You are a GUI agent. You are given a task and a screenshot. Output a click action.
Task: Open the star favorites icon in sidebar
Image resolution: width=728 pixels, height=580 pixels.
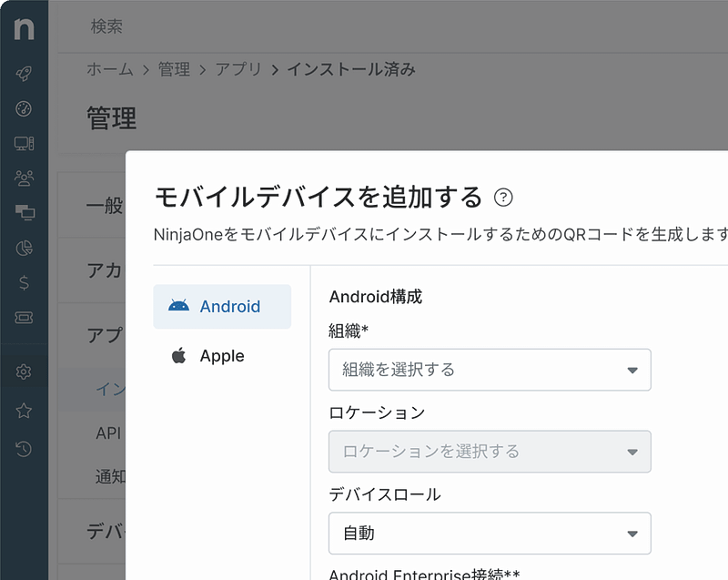24,411
